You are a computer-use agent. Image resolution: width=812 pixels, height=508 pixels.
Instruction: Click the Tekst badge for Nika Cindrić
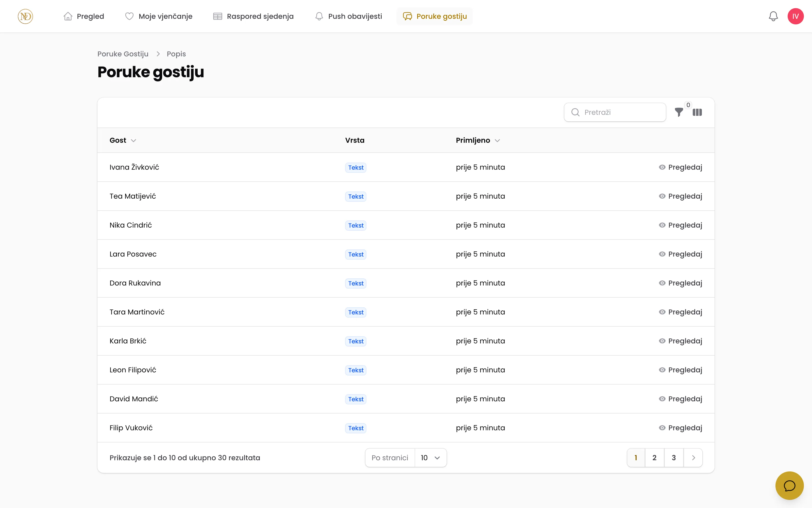(355, 225)
